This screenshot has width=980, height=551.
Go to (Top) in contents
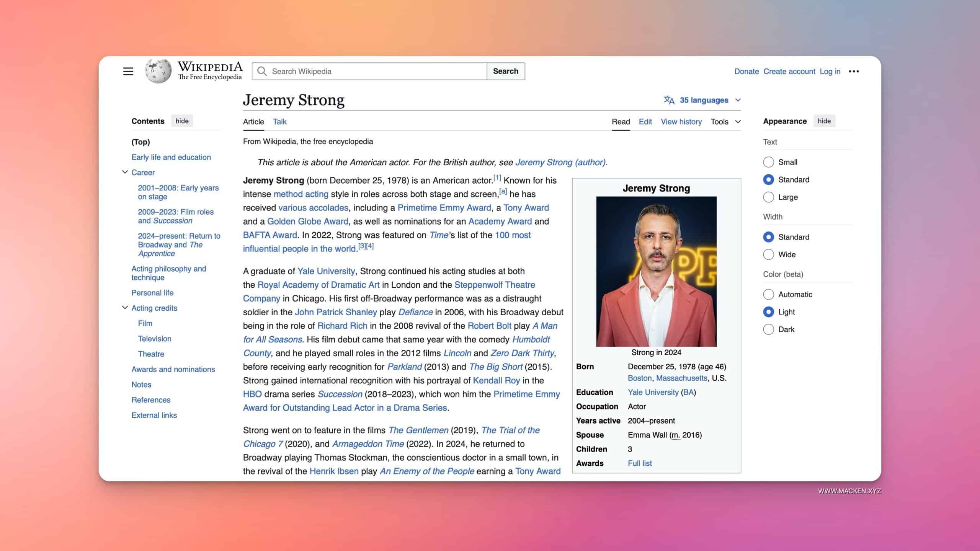click(140, 142)
